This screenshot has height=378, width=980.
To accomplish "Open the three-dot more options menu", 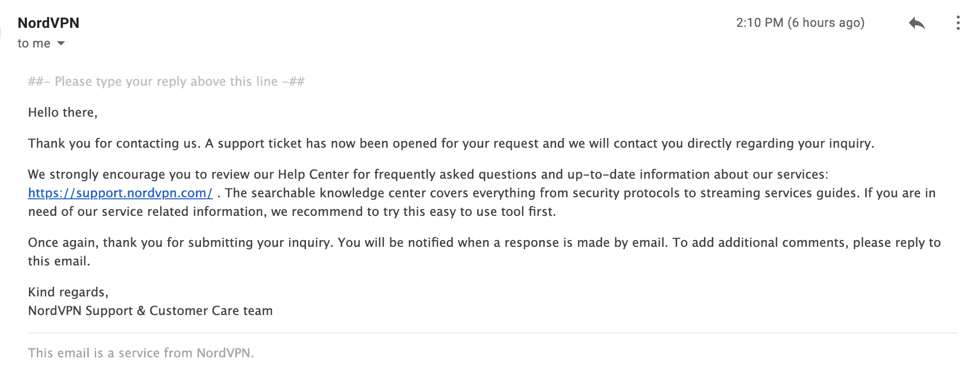I will tap(958, 23).
